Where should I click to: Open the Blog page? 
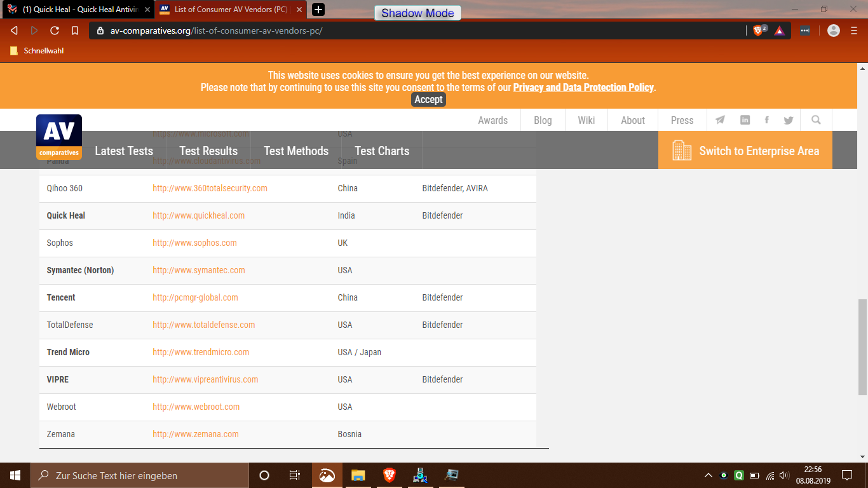pyautogui.click(x=543, y=120)
